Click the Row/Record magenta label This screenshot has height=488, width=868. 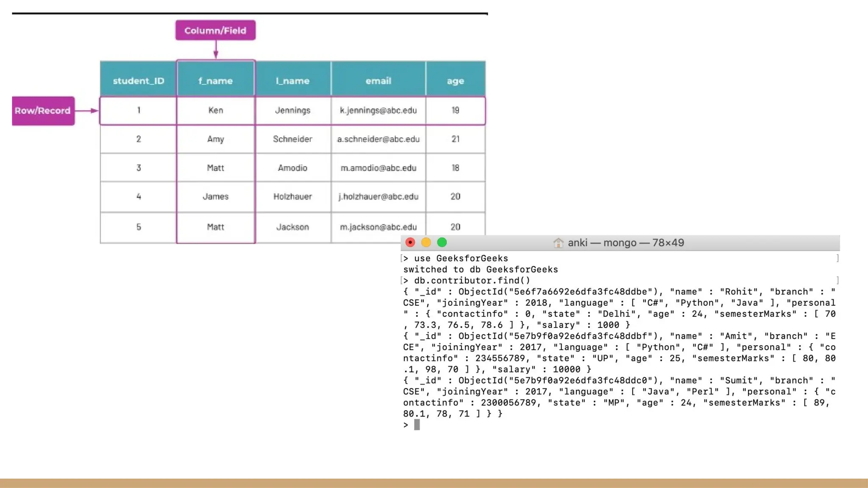click(x=43, y=111)
